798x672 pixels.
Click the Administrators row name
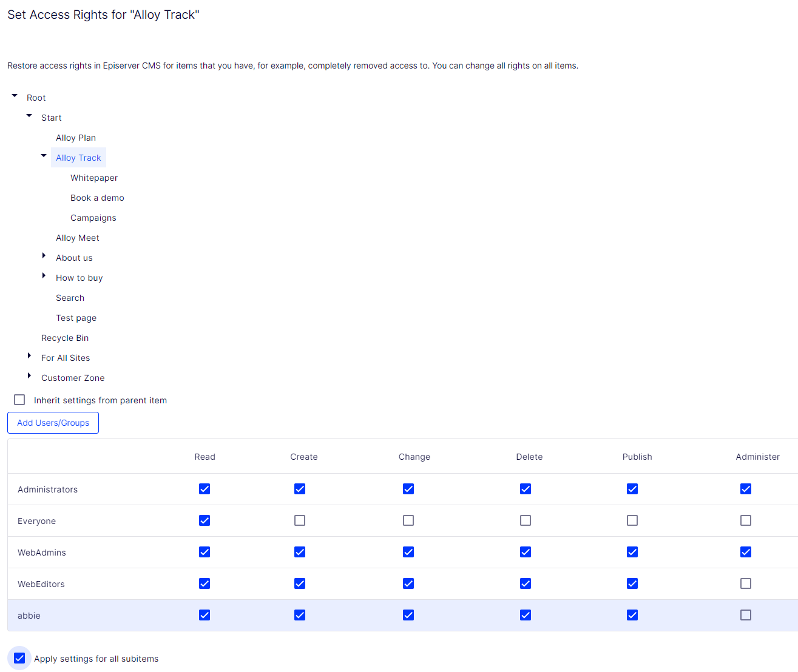click(x=47, y=489)
